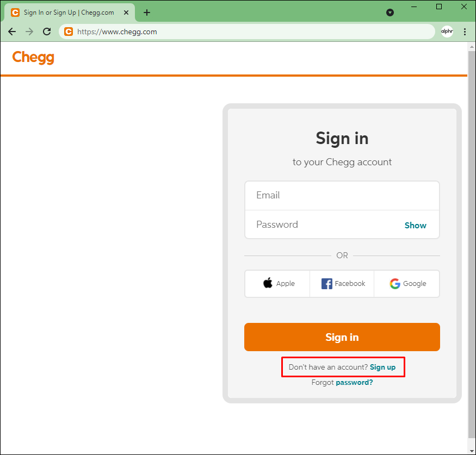The image size is (476, 455).
Task: Close the Chegg sign-in tab
Action: (126, 13)
